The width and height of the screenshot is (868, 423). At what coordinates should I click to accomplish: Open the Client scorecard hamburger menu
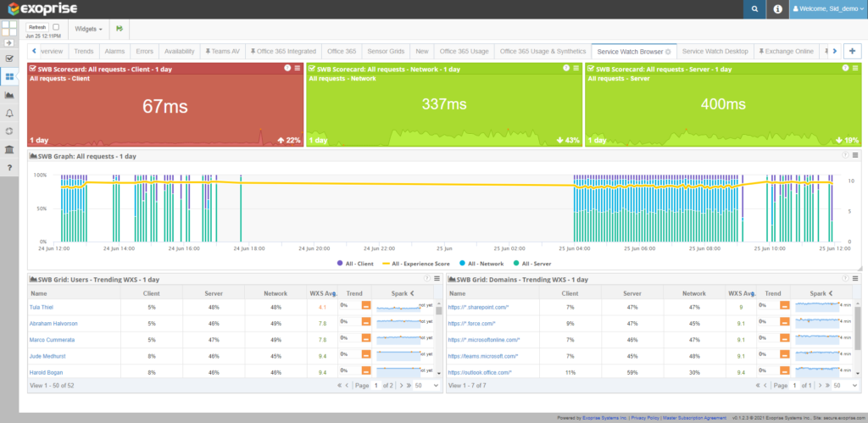tap(298, 68)
